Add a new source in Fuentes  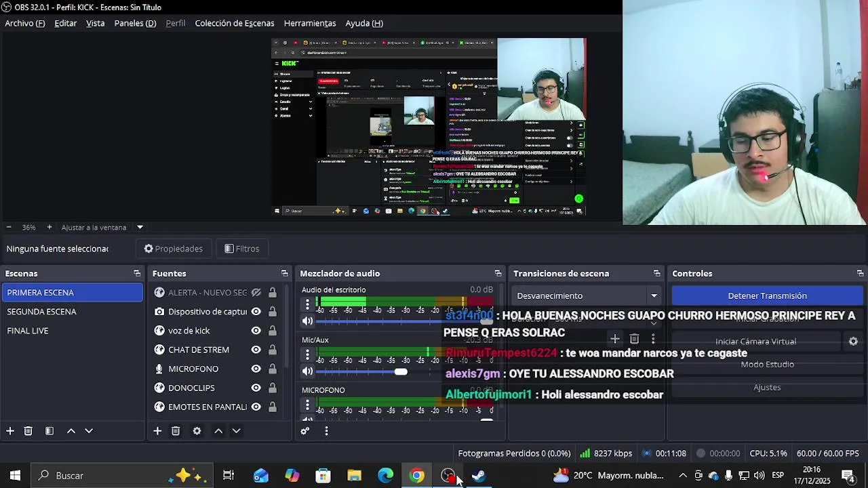(x=157, y=431)
